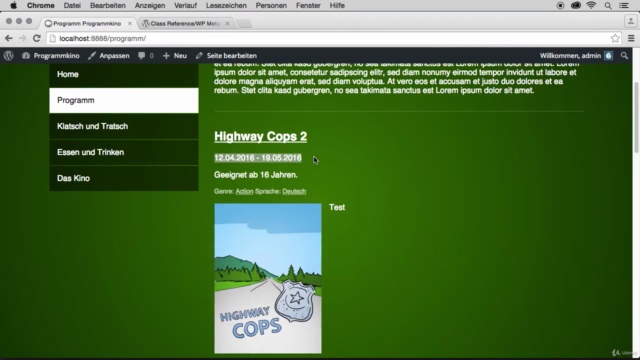Click the Chrome back arrow
Viewport: 640px width, 360px height.
[9, 38]
